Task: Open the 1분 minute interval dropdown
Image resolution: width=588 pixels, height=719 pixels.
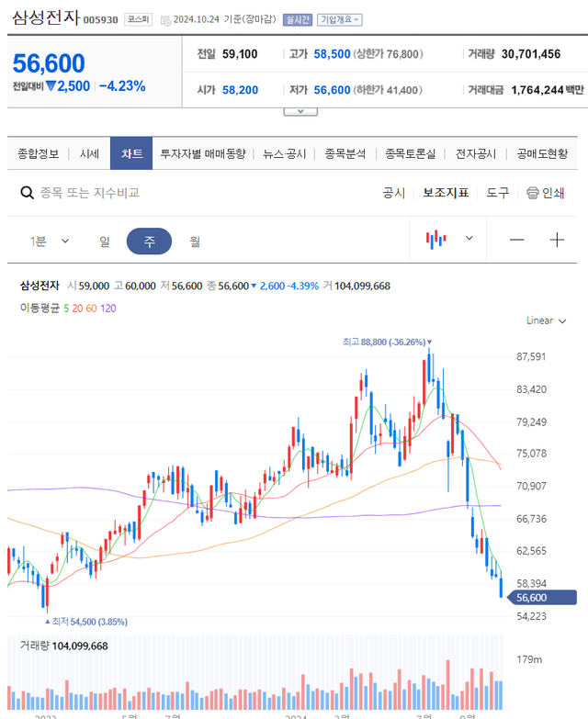Action: (50, 241)
